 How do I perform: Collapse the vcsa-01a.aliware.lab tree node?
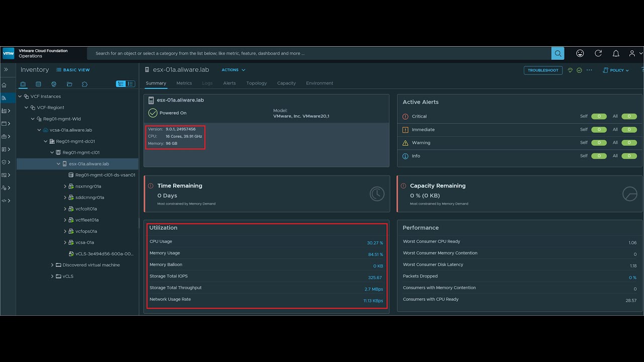(x=39, y=130)
